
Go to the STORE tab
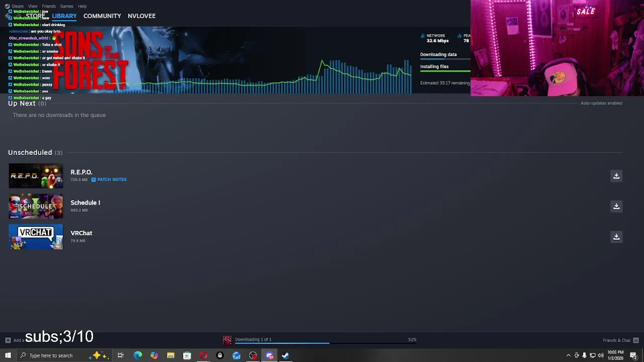click(35, 16)
